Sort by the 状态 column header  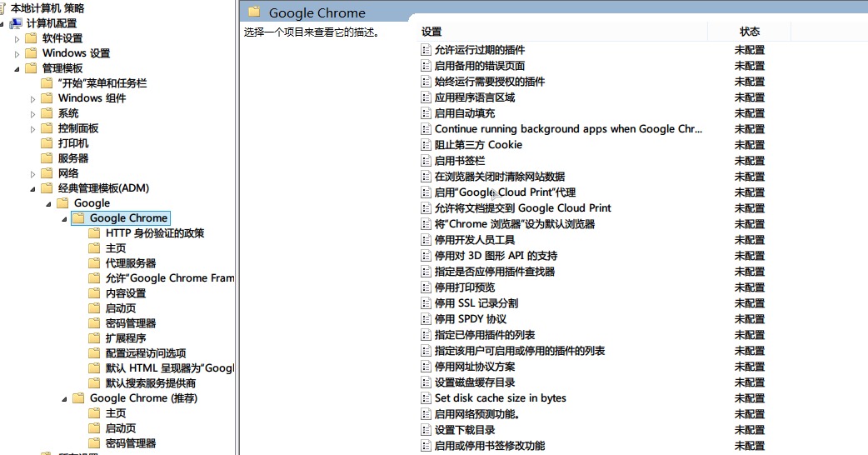click(x=750, y=32)
